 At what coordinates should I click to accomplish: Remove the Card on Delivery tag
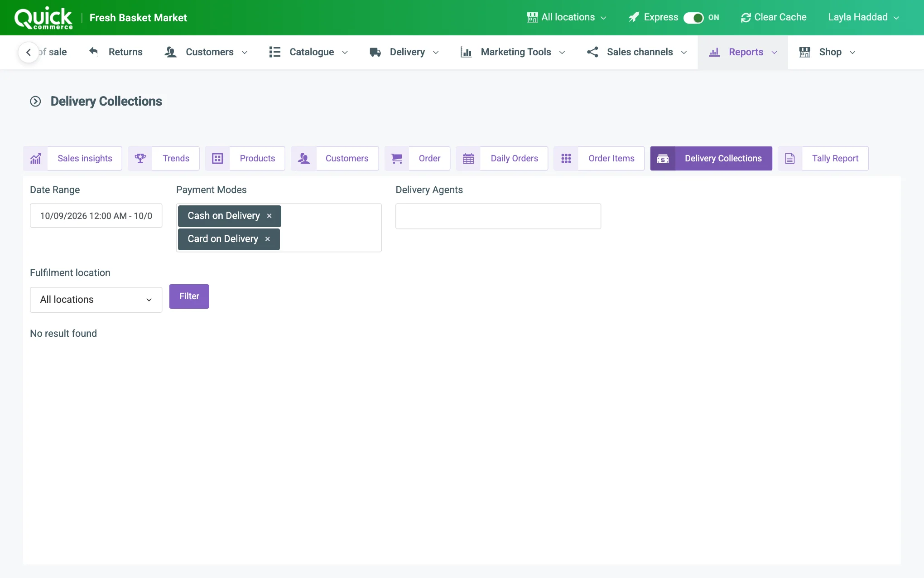(x=268, y=239)
